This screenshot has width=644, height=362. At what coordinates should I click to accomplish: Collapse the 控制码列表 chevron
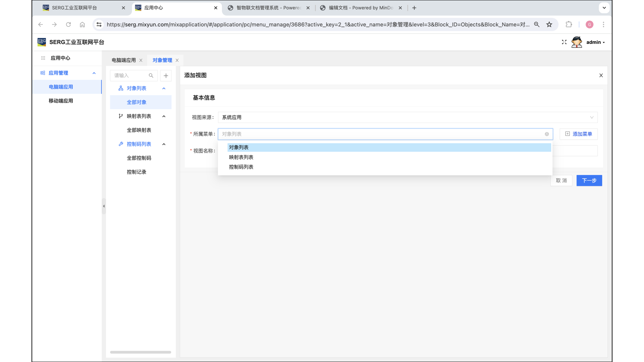point(164,144)
